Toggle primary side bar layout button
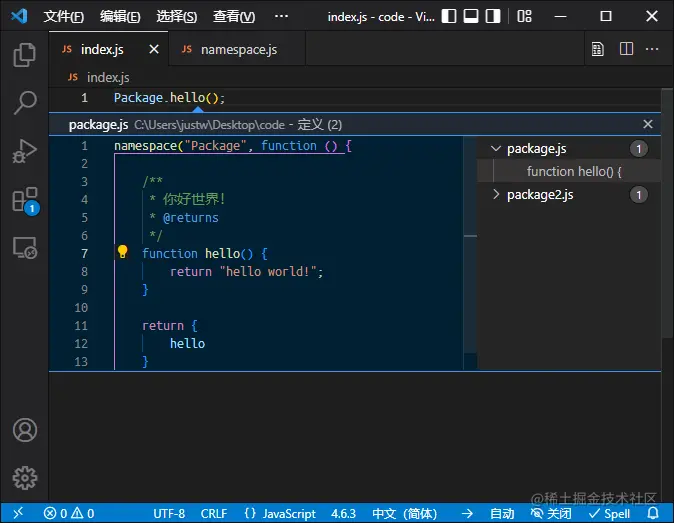674x523 pixels. coord(449,16)
